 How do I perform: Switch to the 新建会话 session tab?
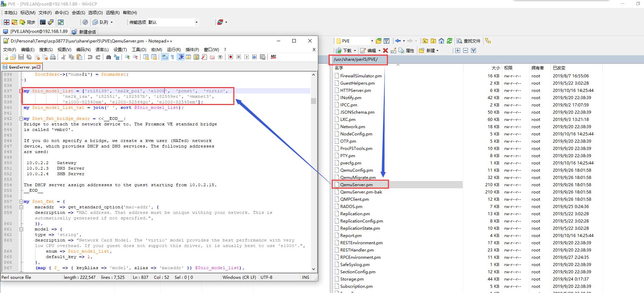pyautogui.click(x=84, y=32)
